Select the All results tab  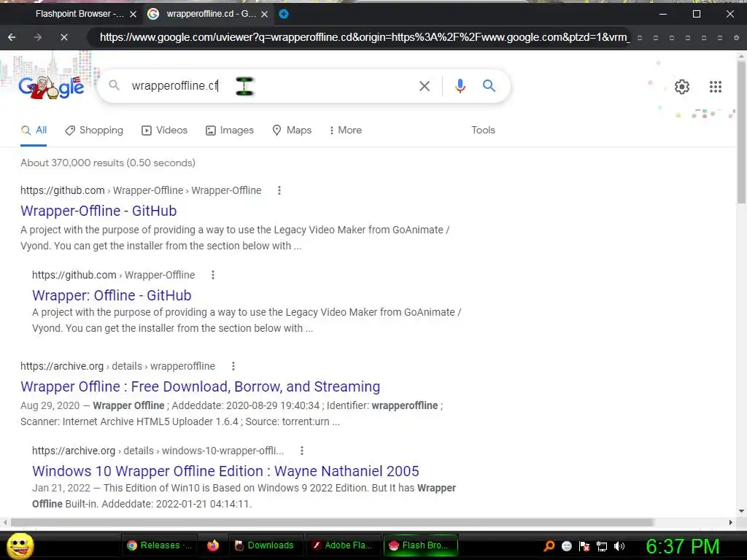(x=34, y=130)
